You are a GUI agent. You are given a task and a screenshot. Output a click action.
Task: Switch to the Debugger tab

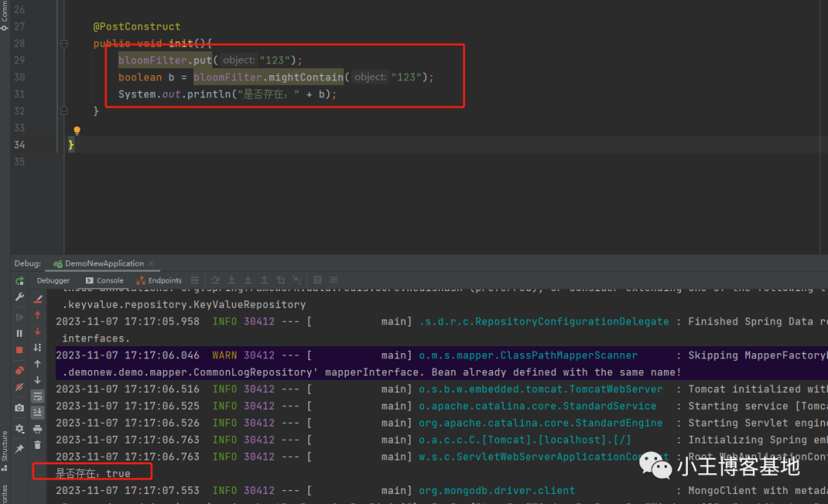pos(53,280)
